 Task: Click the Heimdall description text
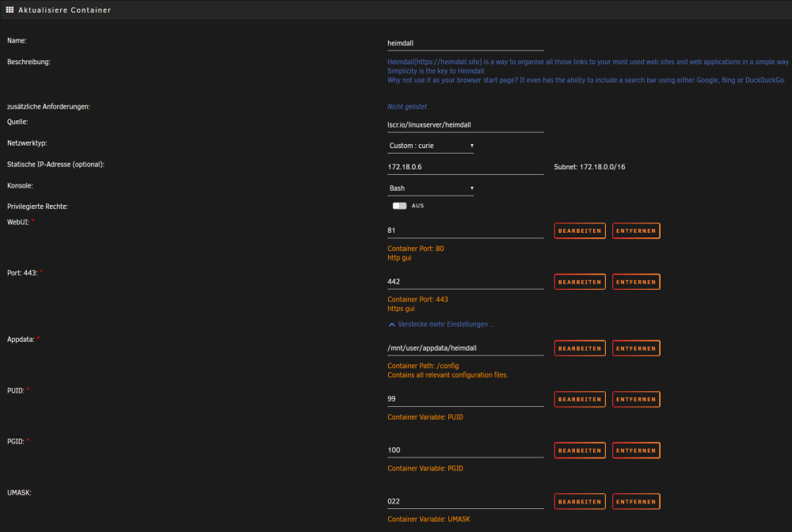588,70
